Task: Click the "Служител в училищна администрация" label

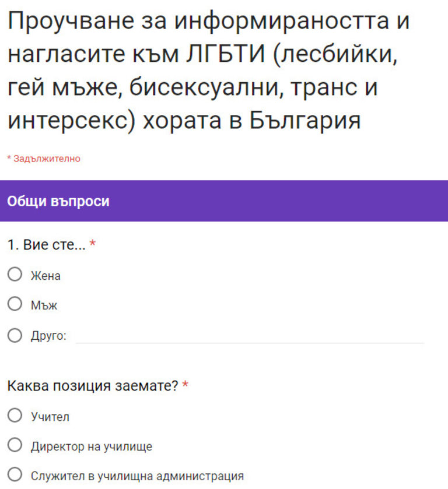Action: pos(137,476)
